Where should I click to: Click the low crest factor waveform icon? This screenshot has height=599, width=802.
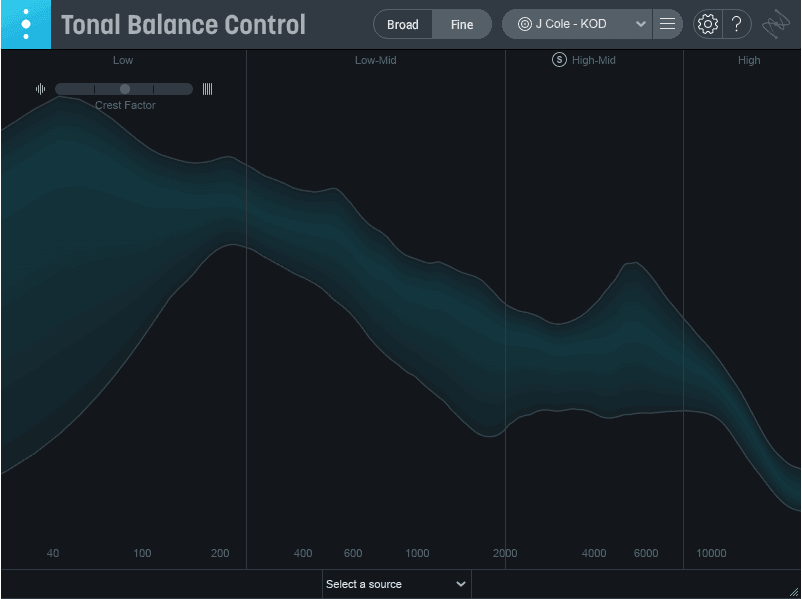[x=40, y=89]
